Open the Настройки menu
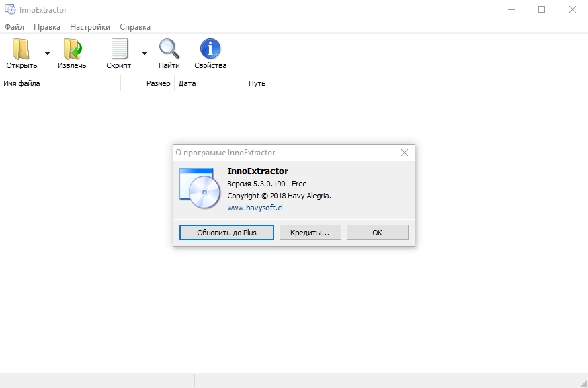Viewport: 588px width, 388px height. (90, 27)
